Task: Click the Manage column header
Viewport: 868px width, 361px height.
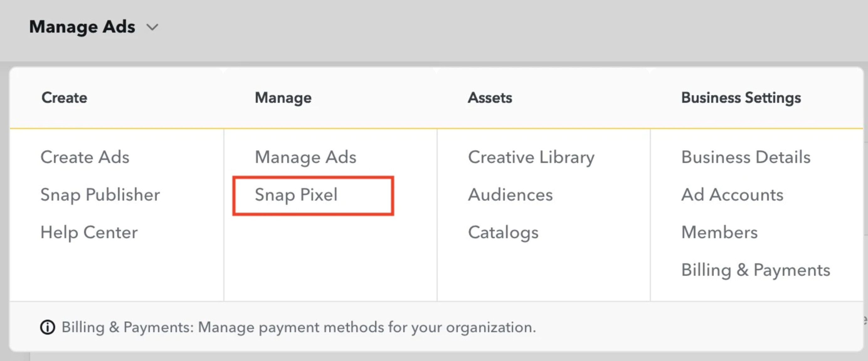Action: [283, 98]
